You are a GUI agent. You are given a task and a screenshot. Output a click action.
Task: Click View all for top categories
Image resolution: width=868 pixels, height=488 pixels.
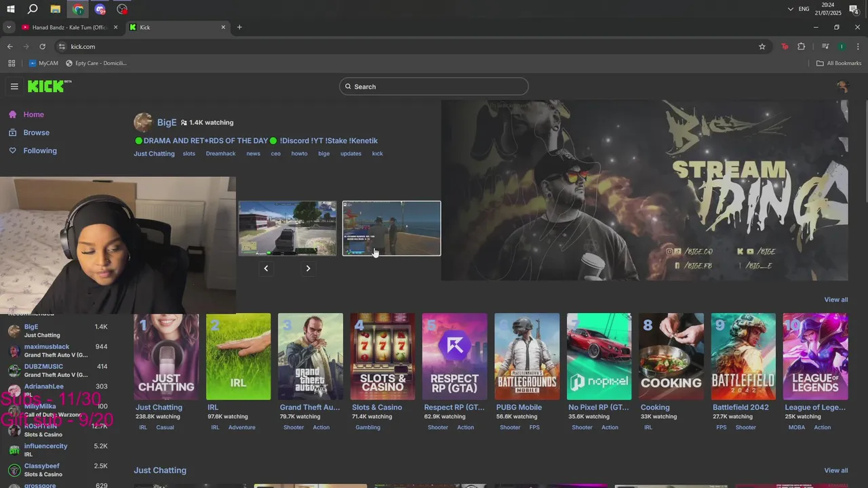[835, 300]
